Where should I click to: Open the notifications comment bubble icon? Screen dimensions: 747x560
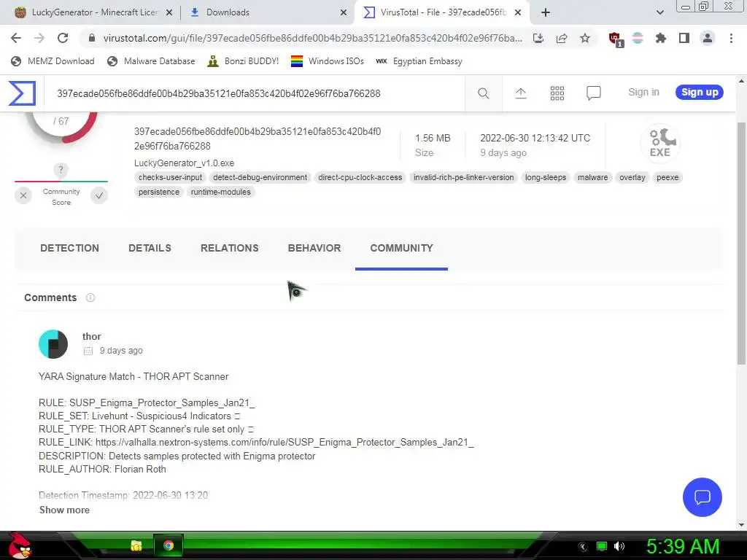coord(593,93)
